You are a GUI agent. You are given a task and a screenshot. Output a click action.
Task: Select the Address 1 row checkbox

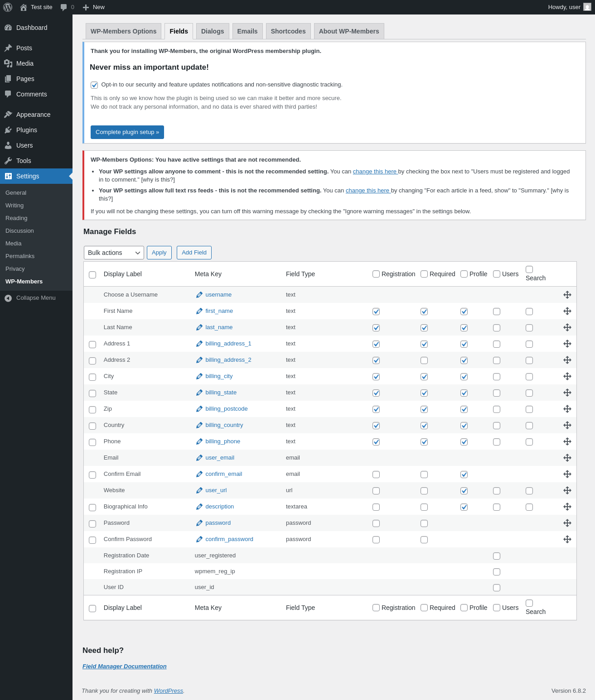click(92, 345)
